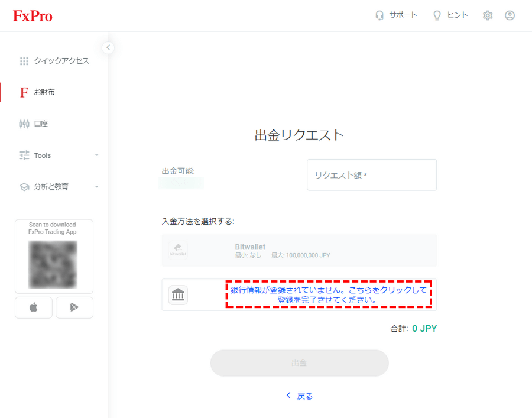Click the 0 JPY total value
Screen dimensions: 532x418
[424, 329]
